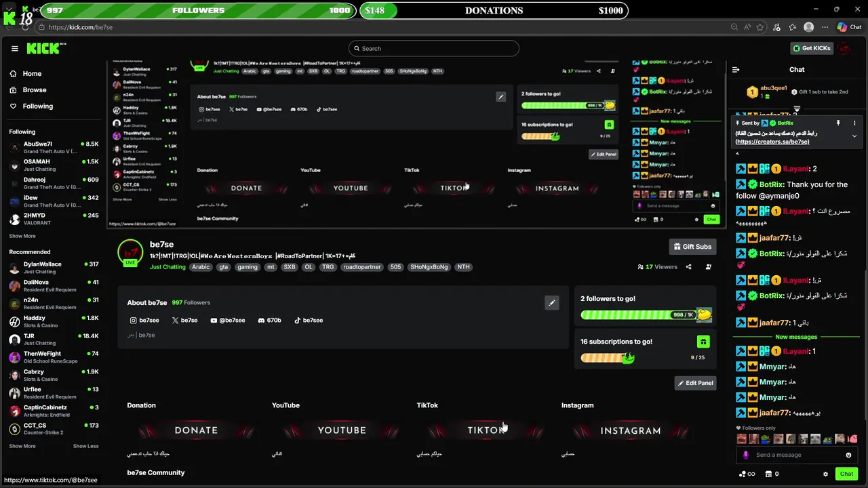Open the Copilot Chat in the browser toolbar

tap(849, 27)
